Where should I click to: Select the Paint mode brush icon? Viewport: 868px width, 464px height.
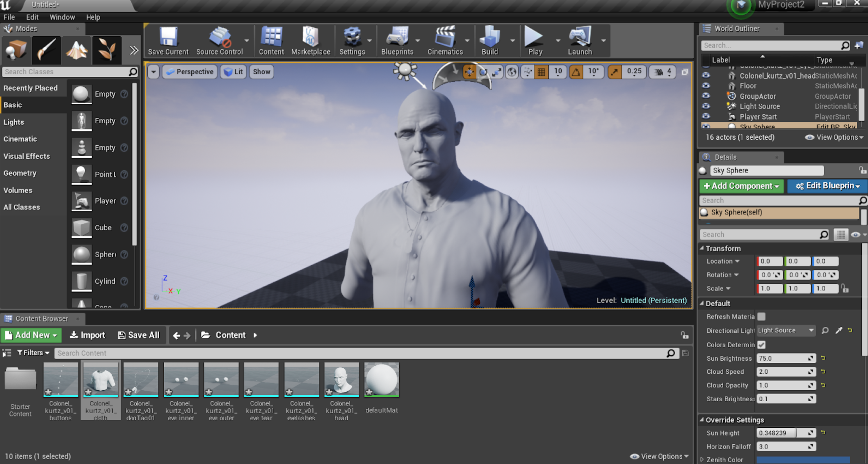tap(46, 50)
